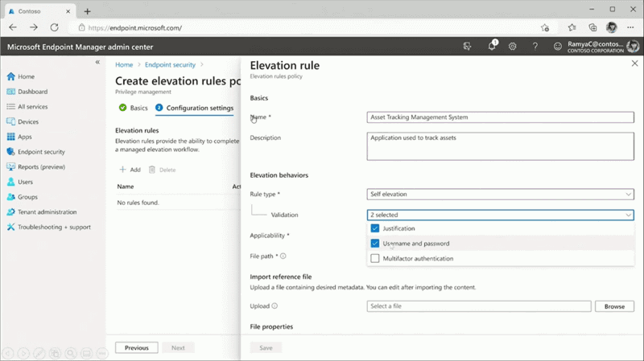Uncheck Username and password option
This screenshot has height=361, width=644.
pyautogui.click(x=375, y=244)
